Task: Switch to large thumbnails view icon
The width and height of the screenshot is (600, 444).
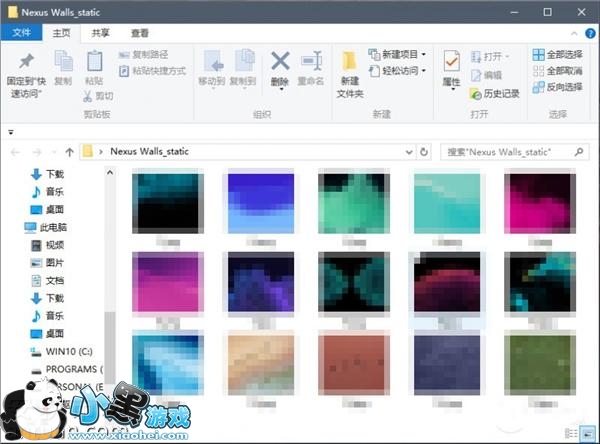Action: pyautogui.click(x=587, y=433)
